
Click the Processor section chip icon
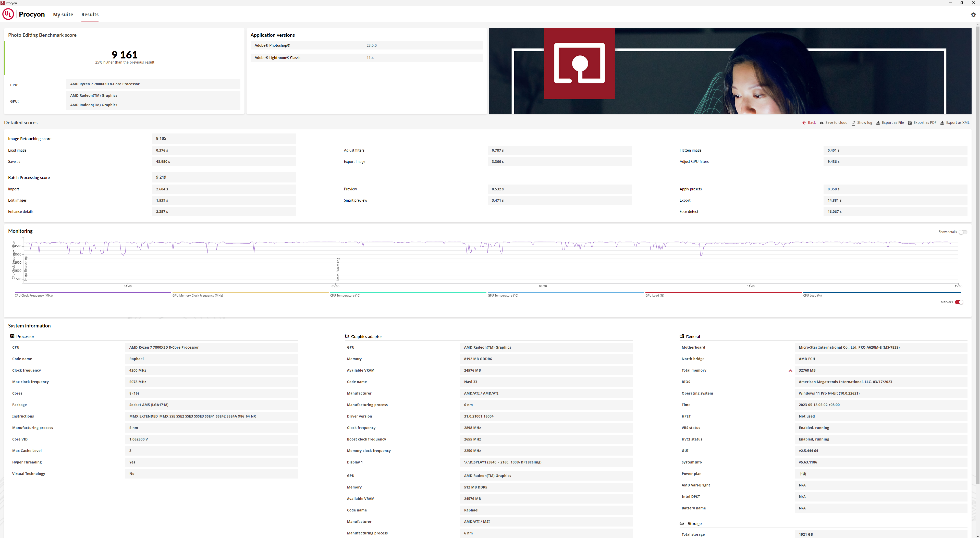12,336
